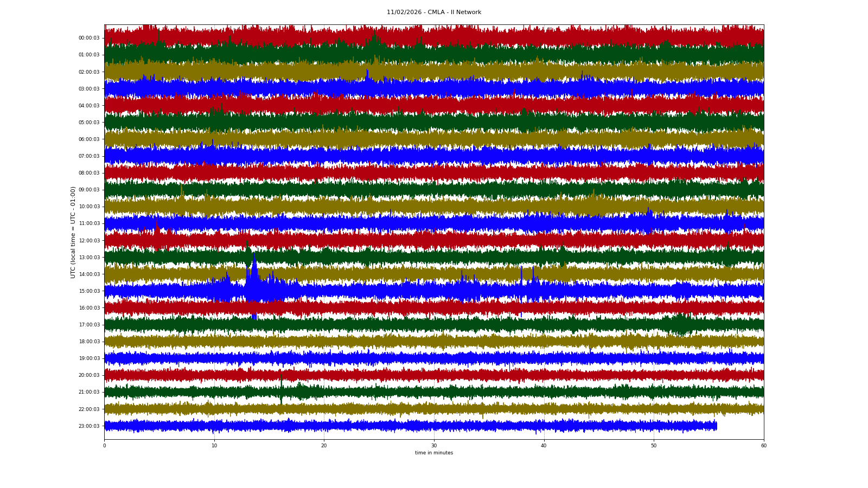Click the x-axis tick label 50
This screenshot has height=488, width=868.
click(654, 446)
